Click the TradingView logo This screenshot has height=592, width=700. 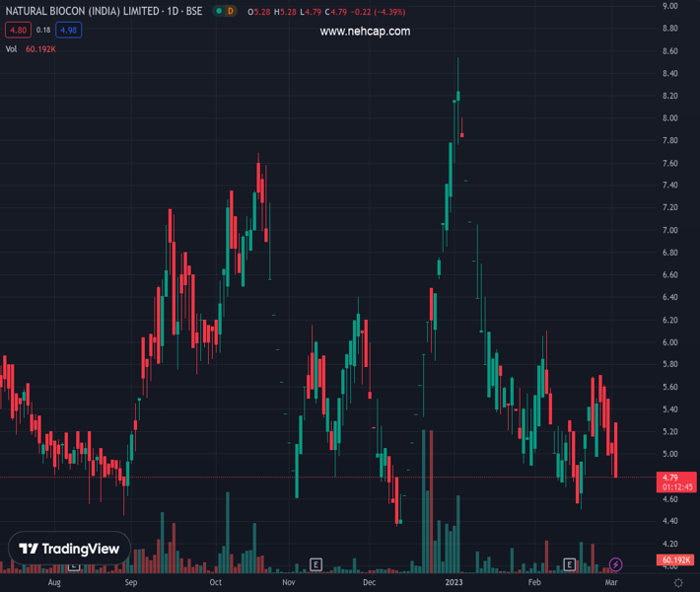(x=69, y=549)
